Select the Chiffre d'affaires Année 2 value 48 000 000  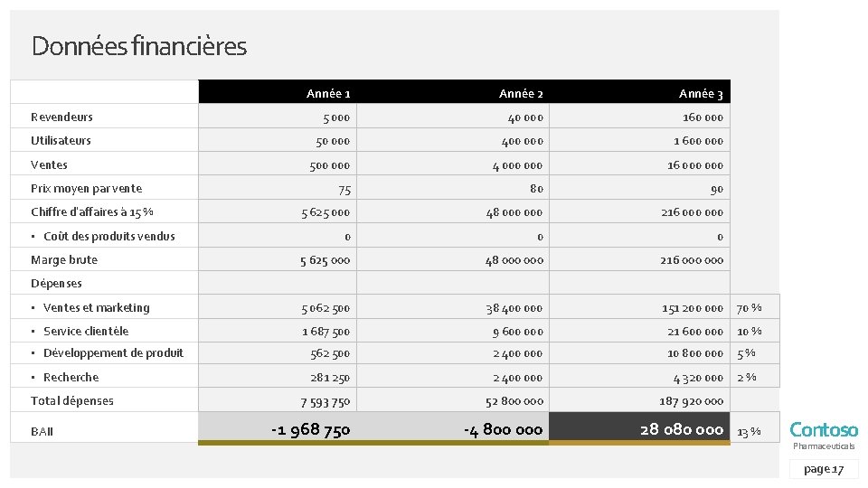[x=514, y=212]
